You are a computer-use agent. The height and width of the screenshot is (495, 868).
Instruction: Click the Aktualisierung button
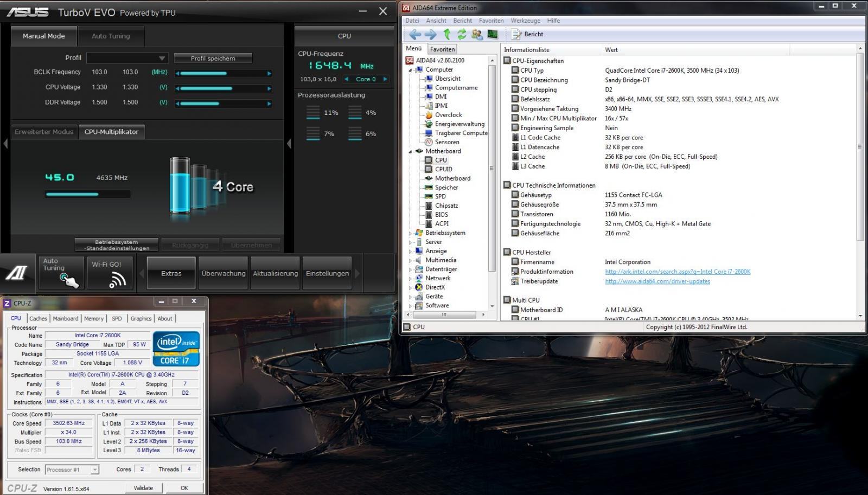point(275,273)
